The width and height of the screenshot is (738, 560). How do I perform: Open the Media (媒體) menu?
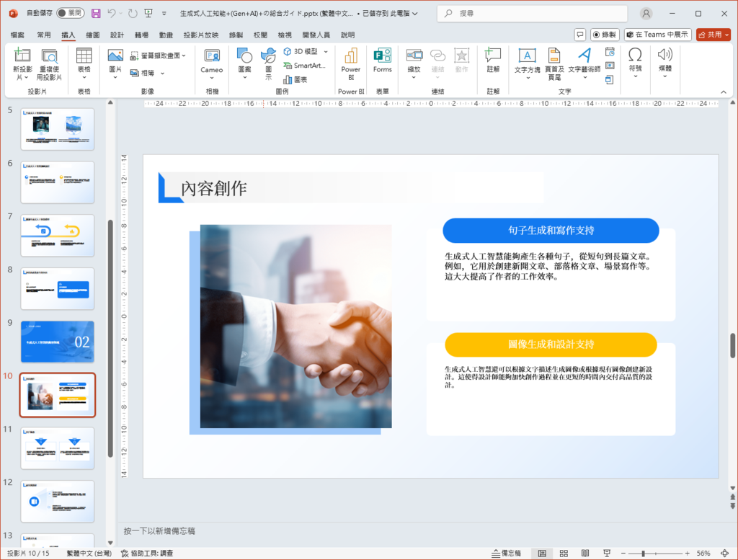tap(665, 63)
